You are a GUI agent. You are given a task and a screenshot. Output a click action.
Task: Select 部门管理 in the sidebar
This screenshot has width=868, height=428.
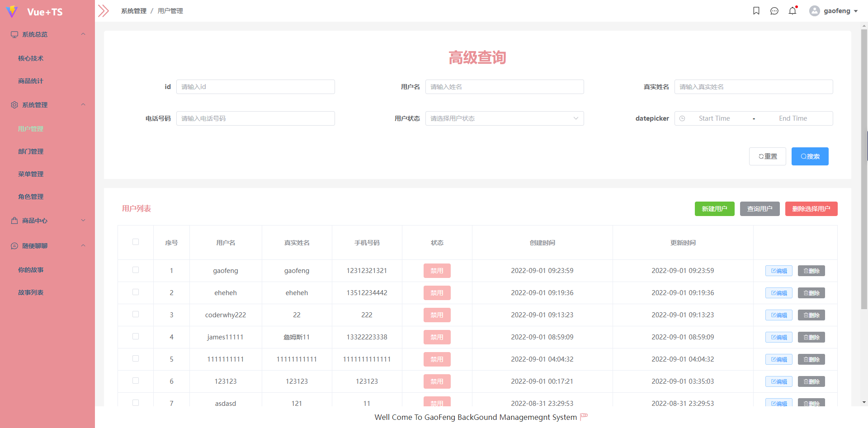pyautogui.click(x=30, y=151)
